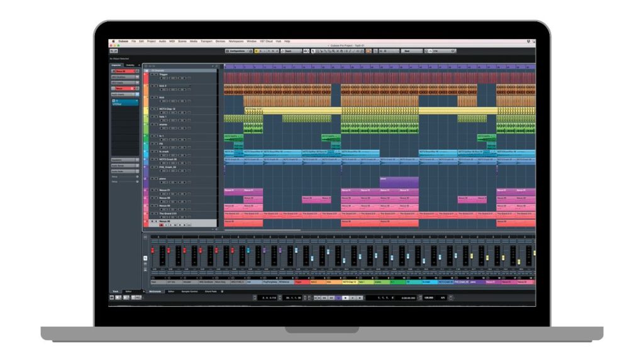Click the icon right of the 1/16 quantize field
The image size is (644, 362).
[453, 52]
